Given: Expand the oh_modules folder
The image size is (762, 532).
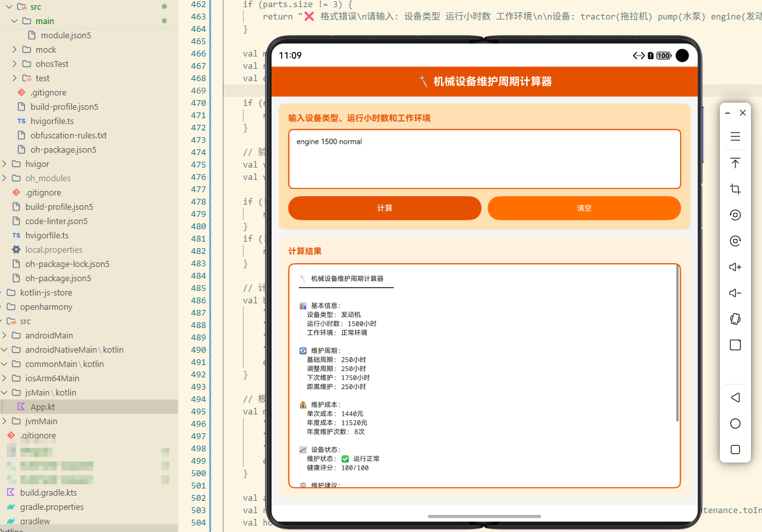Looking at the screenshot, I should 5,178.
